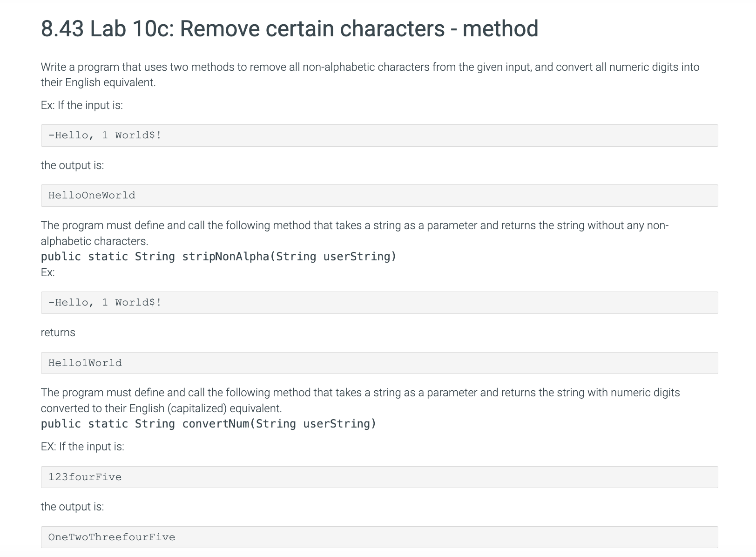
Task: Click the stripNonAlpha method signature
Action: point(218,257)
